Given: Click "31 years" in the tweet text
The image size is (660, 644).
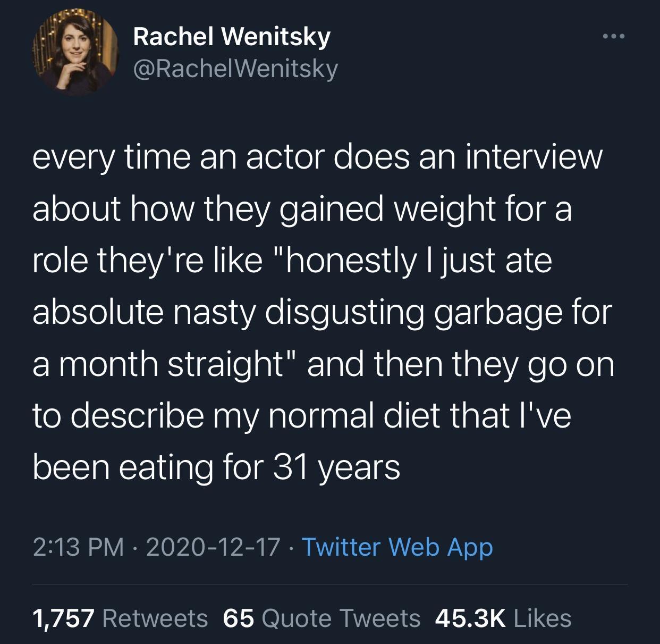Looking at the screenshot, I should click(x=336, y=467).
